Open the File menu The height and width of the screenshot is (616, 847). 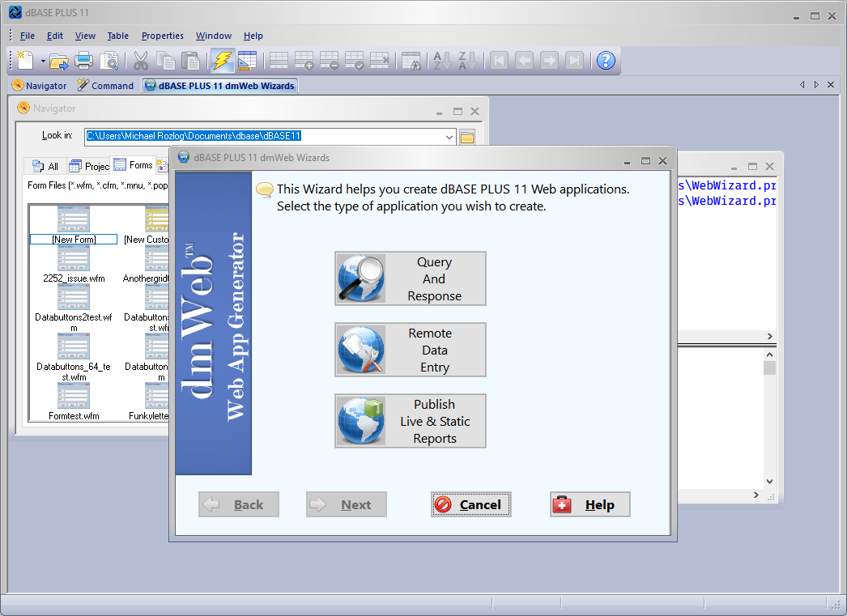tap(27, 36)
